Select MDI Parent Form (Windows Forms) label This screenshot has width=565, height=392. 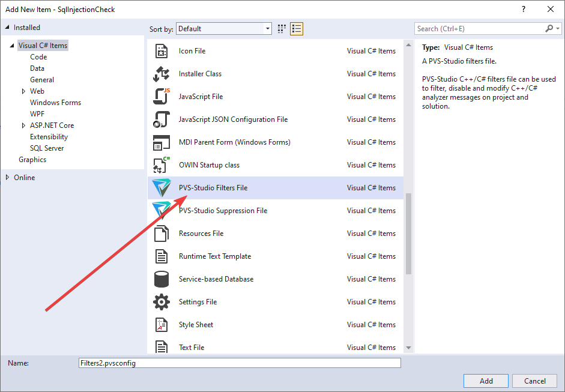tap(235, 142)
